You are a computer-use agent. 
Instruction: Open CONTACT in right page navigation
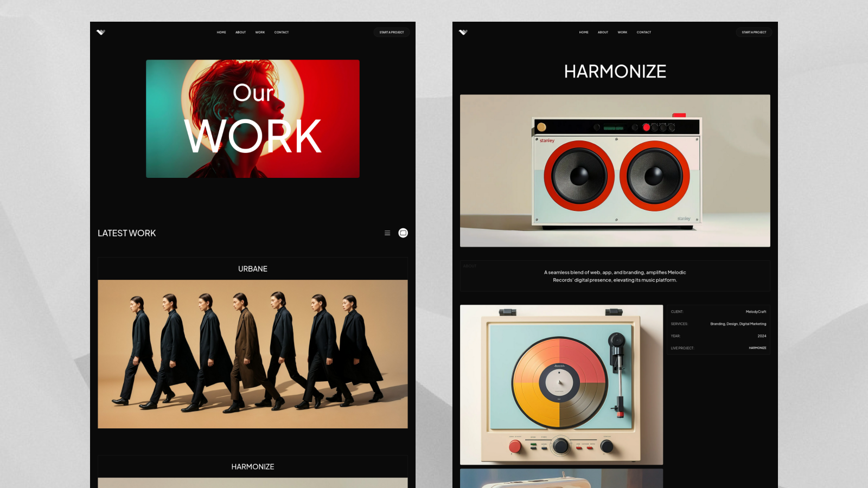click(x=644, y=33)
